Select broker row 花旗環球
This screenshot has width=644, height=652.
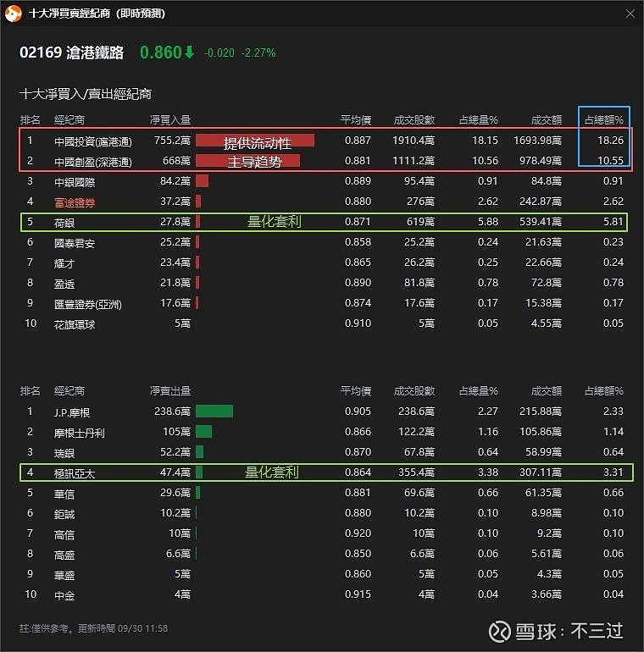point(322,323)
